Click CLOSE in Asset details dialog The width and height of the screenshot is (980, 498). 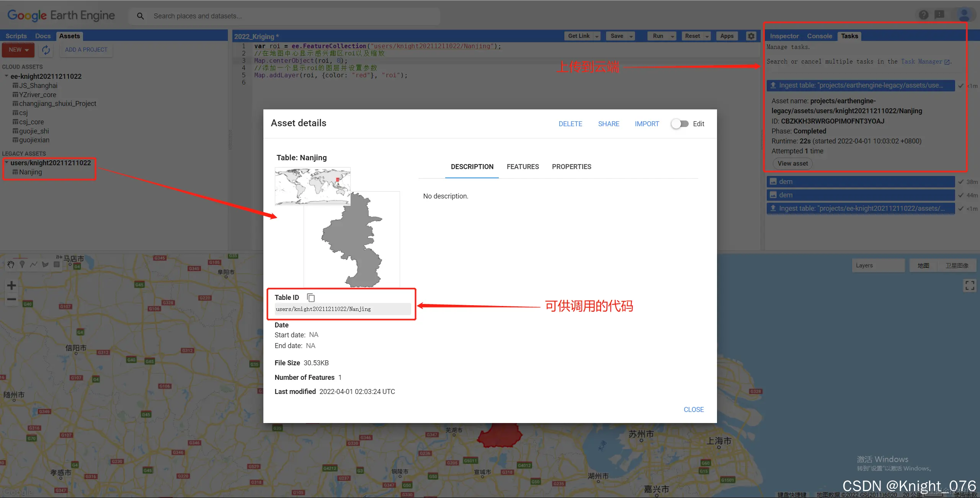[x=693, y=410]
